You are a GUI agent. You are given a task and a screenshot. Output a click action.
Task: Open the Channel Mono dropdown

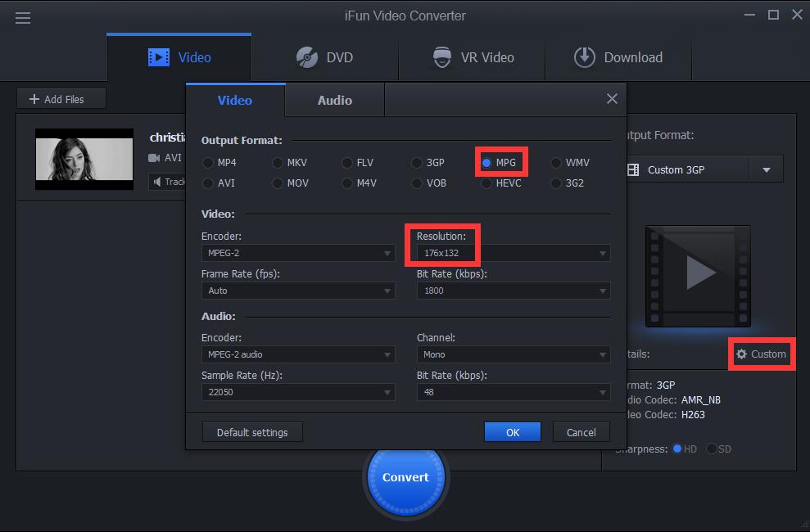coord(514,354)
